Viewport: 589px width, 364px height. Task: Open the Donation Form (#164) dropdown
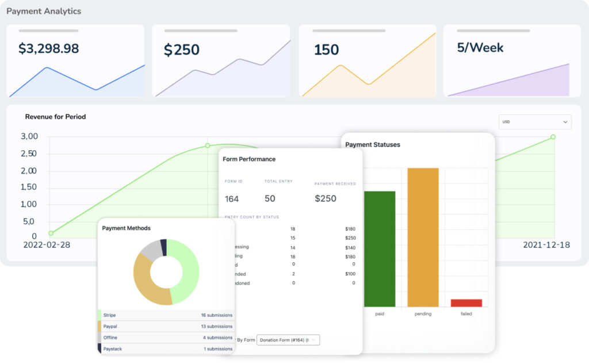tap(288, 340)
